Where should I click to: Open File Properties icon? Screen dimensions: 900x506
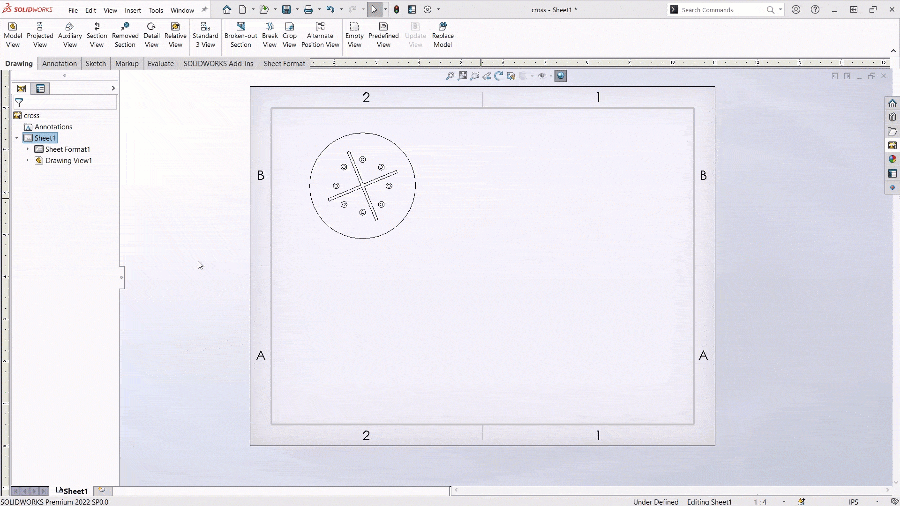pyautogui.click(x=412, y=10)
